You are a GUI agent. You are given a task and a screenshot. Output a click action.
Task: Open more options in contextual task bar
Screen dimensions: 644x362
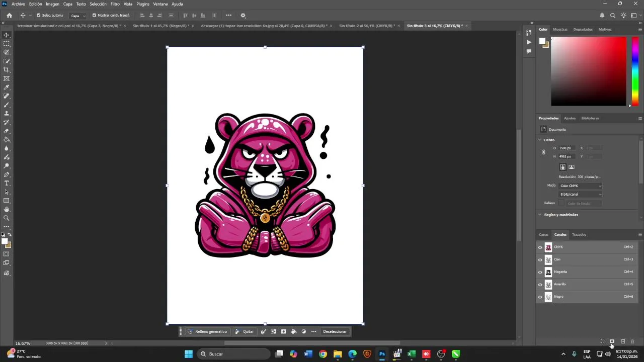click(x=314, y=331)
